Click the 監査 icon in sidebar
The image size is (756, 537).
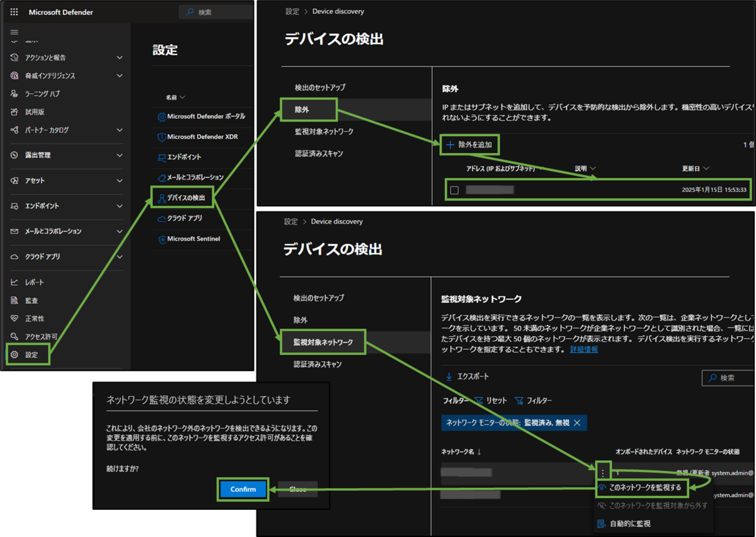(x=14, y=300)
